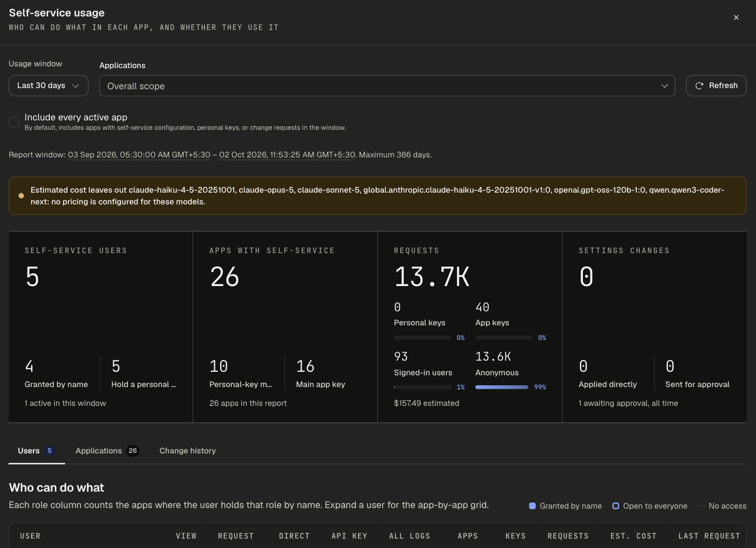756x548 pixels.
Task: Click the API KEY column header
Action: [x=349, y=536]
